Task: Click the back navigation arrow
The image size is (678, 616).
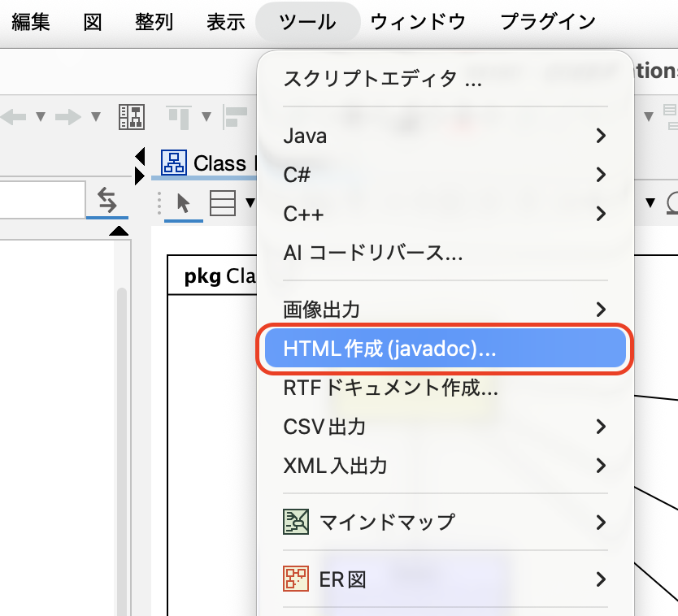Action: click(15, 117)
